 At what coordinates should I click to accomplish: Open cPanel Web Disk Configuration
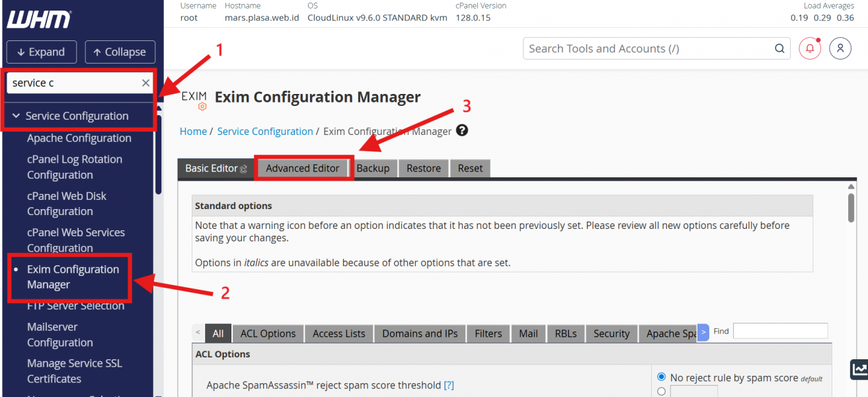67,203
